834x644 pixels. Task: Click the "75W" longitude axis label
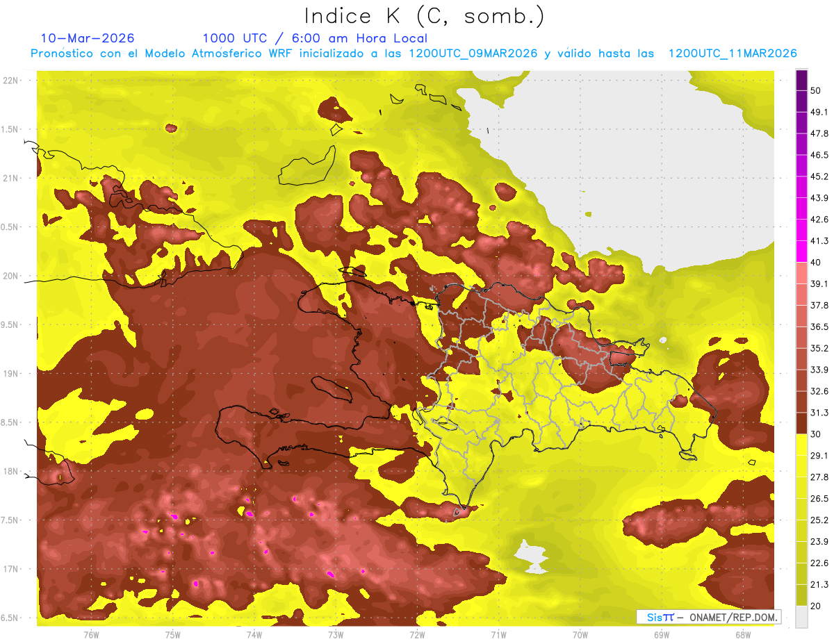[172, 634]
